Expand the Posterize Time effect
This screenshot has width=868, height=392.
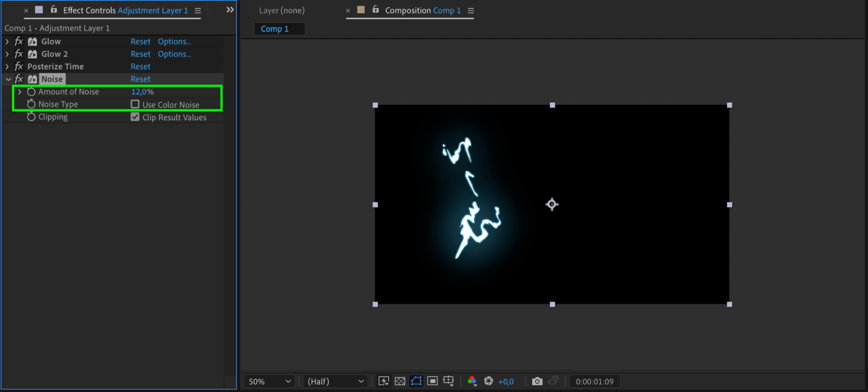click(x=7, y=66)
